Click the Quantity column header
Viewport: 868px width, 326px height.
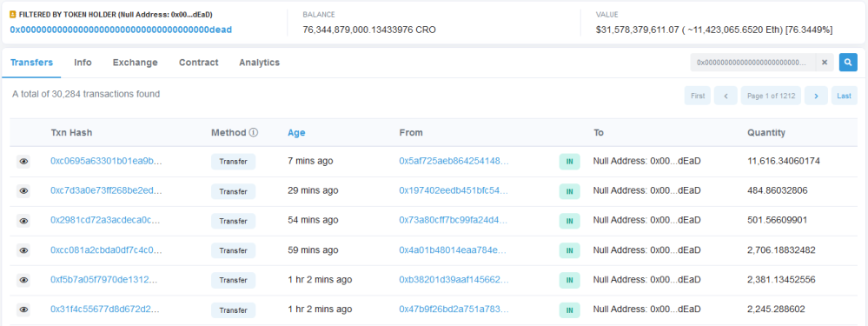[x=766, y=133]
